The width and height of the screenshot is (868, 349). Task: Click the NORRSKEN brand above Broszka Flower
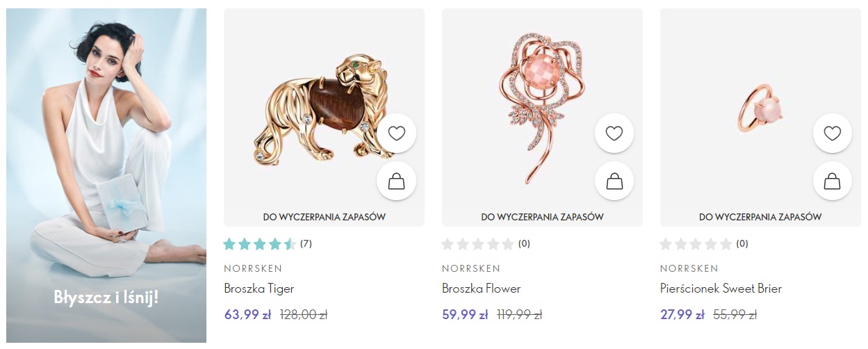tap(471, 268)
